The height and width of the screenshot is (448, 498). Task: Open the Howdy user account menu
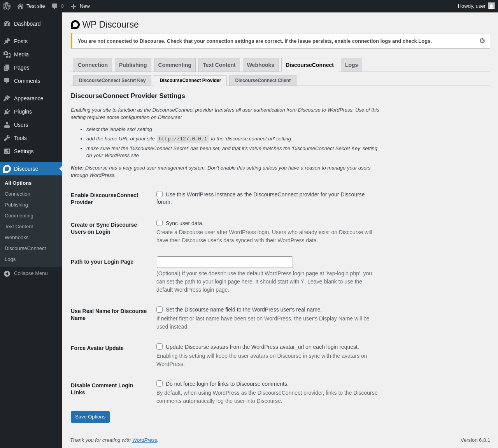click(x=475, y=6)
